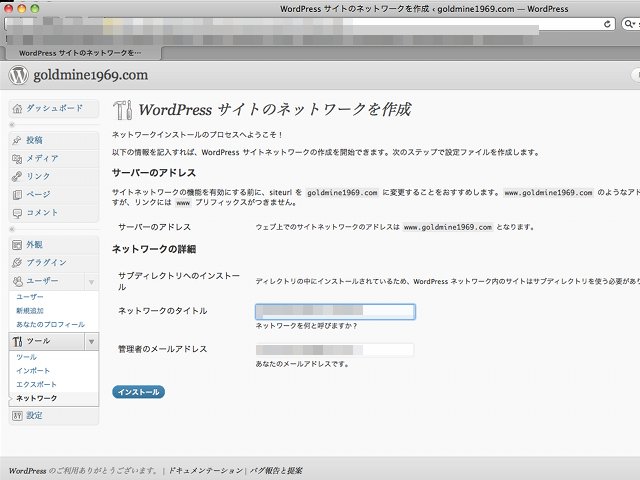Open ユーザー submenu link

click(x=29, y=297)
